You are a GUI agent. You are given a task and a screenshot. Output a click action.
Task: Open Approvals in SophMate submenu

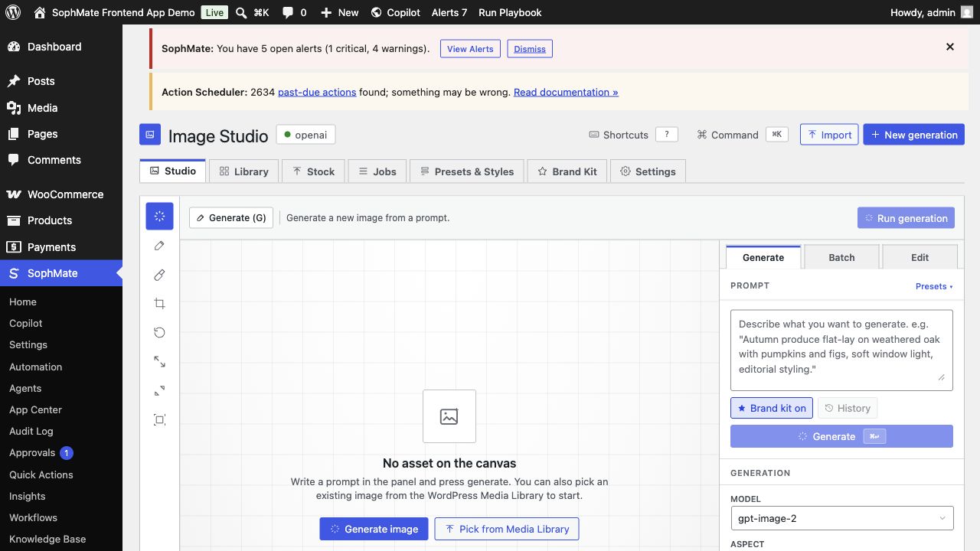click(x=61, y=453)
